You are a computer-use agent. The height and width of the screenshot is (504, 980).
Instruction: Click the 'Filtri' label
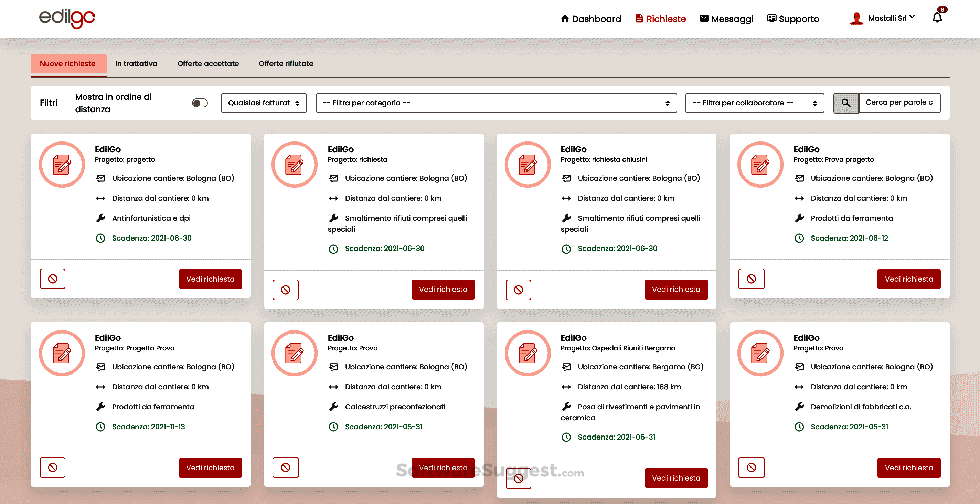pyautogui.click(x=49, y=103)
